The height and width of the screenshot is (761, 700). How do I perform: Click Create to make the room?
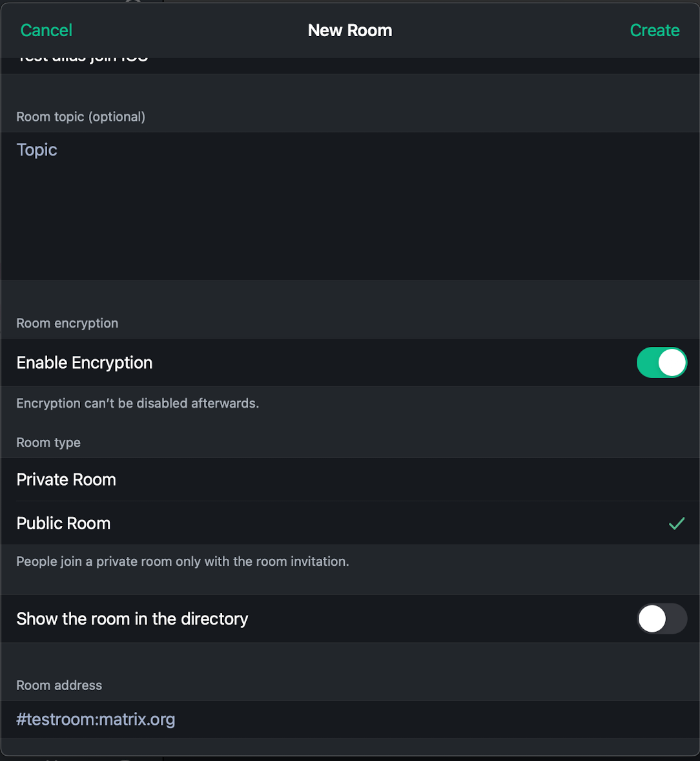pos(654,30)
